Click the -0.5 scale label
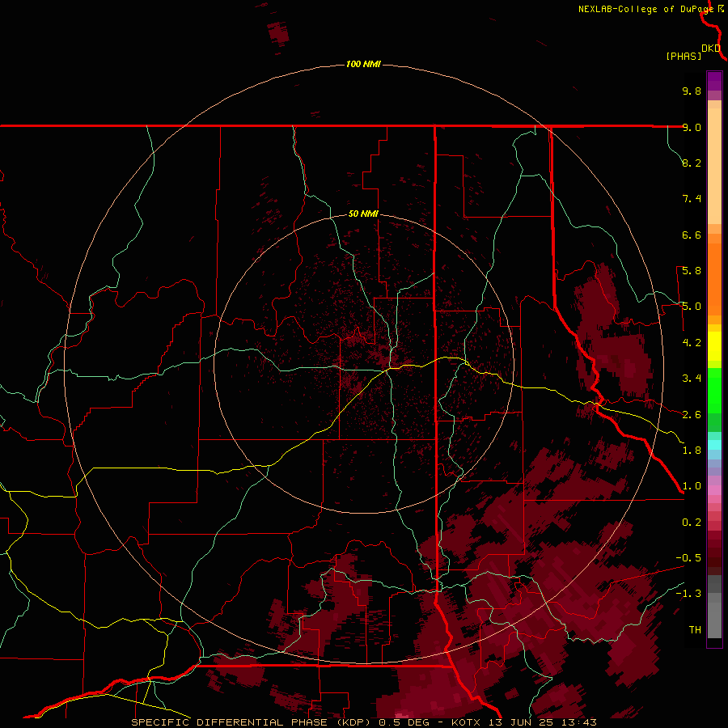 [688, 558]
